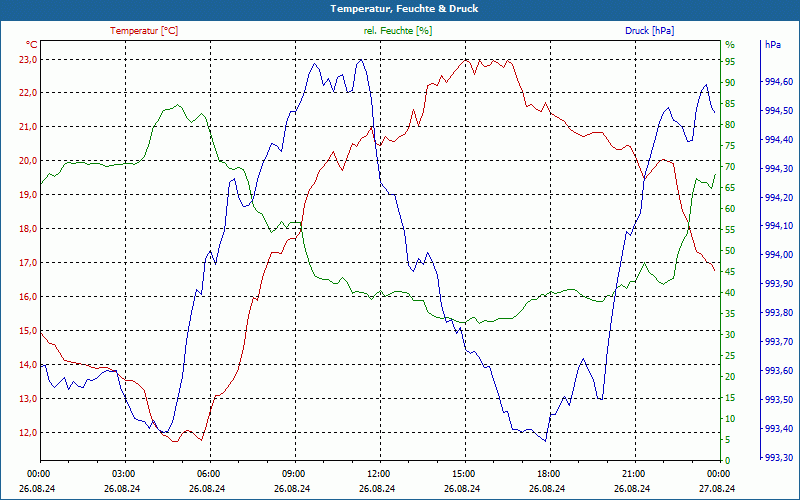
Task: Click the '993,60' pressure axis value
Action: pos(779,370)
